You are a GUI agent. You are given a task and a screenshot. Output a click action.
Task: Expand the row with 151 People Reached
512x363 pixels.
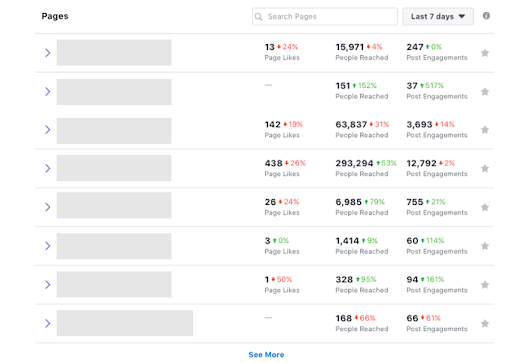[x=48, y=91]
